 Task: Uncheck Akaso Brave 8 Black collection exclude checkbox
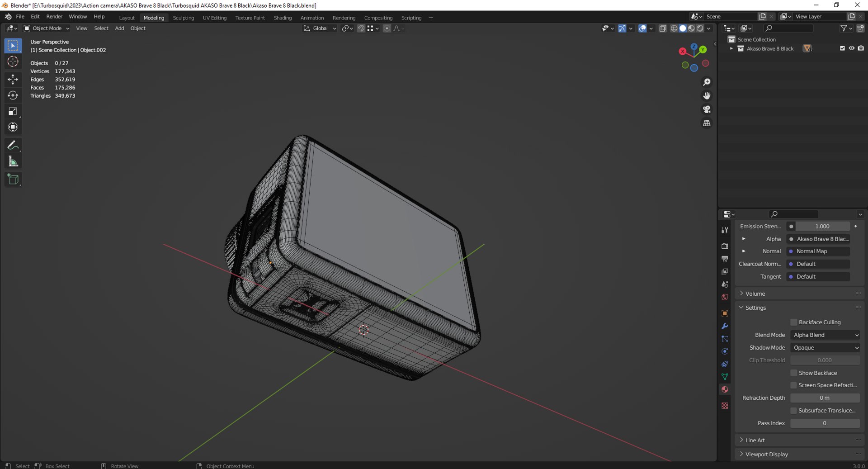pos(842,48)
